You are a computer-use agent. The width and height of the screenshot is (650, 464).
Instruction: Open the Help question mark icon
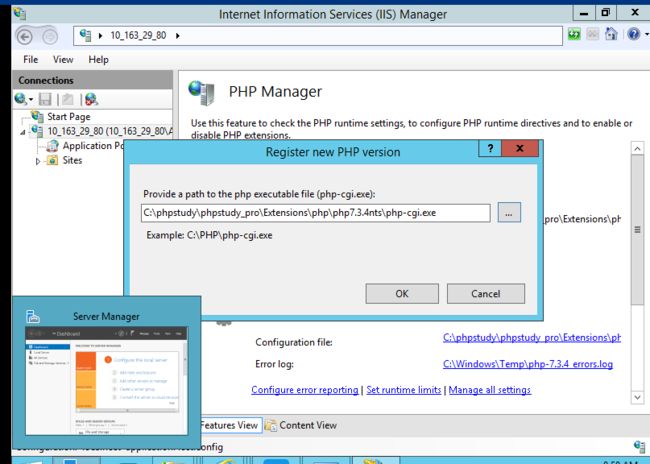click(x=633, y=34)
